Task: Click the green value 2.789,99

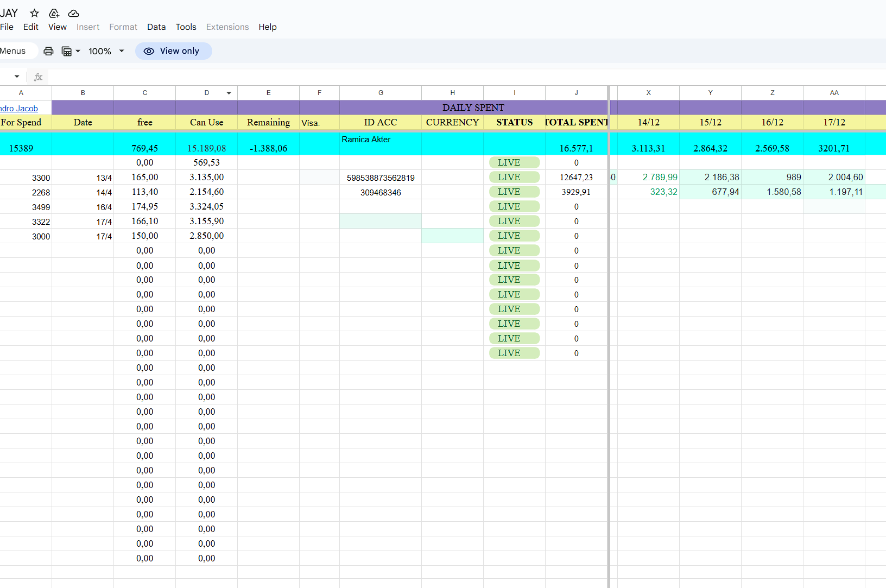Action: [648, 178]
